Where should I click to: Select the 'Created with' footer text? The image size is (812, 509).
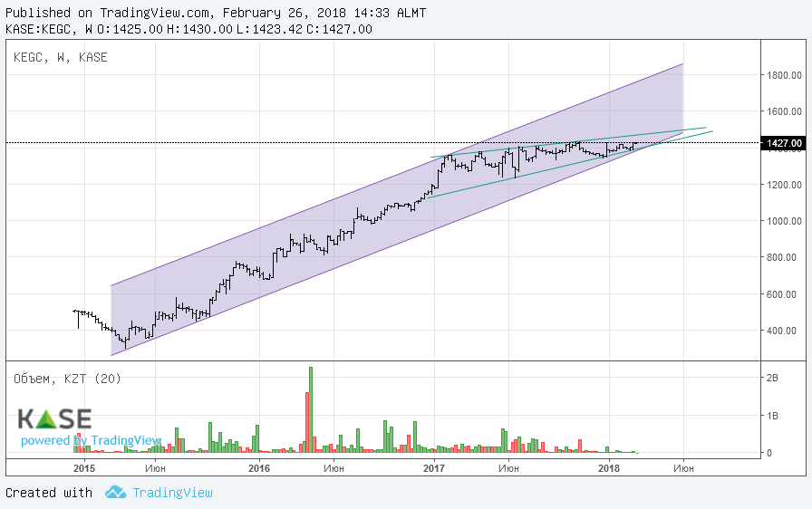(x=49, y=493)
